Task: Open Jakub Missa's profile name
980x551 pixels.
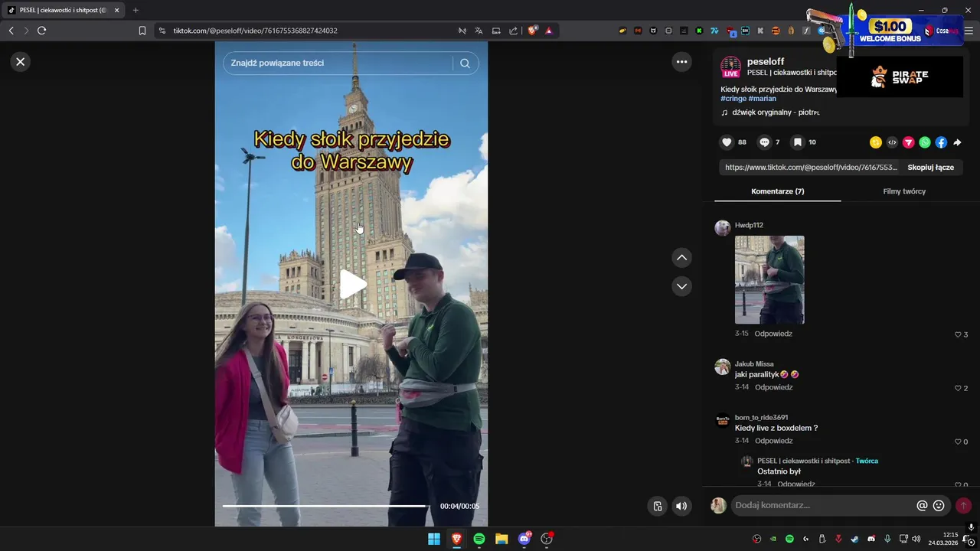Action: point(754,364)
